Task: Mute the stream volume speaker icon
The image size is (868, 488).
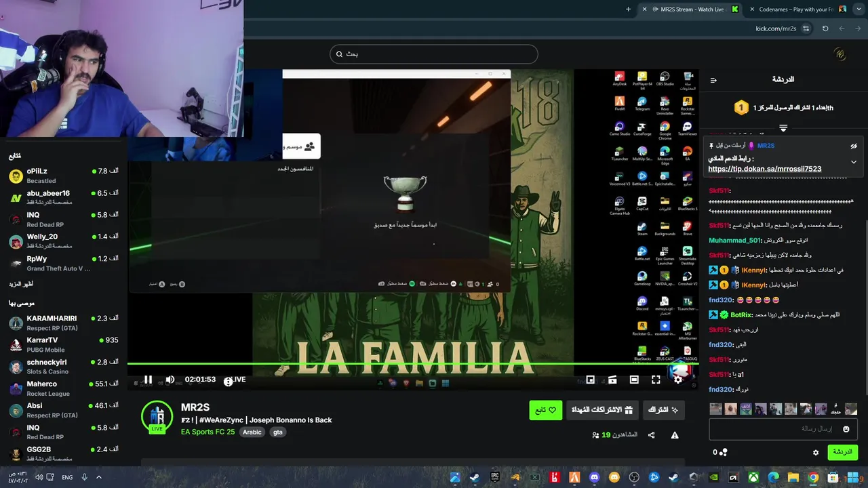Action: 170,380
